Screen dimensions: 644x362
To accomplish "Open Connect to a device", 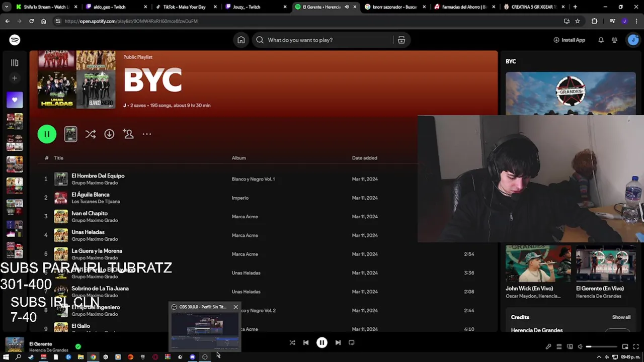I will 570,346.
